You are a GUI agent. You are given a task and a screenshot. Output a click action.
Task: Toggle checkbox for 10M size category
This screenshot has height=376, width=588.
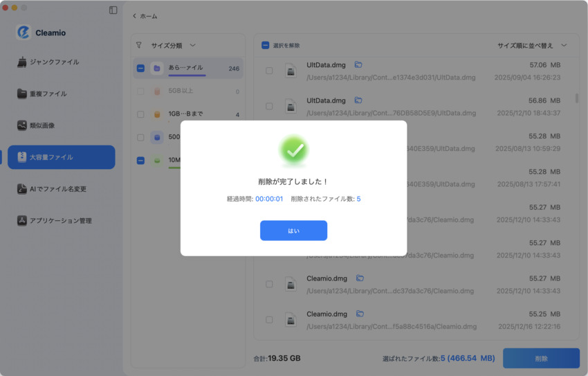point(140,161)
